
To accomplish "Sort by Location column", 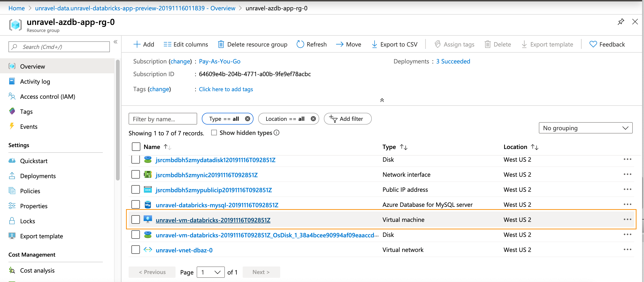I will pos(521,147).
